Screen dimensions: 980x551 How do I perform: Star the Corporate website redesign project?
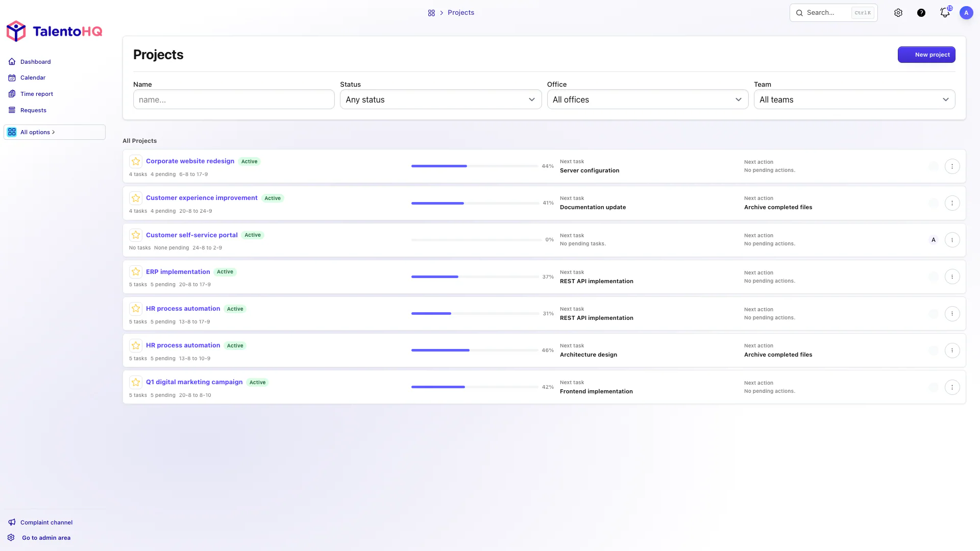[136, 161]
